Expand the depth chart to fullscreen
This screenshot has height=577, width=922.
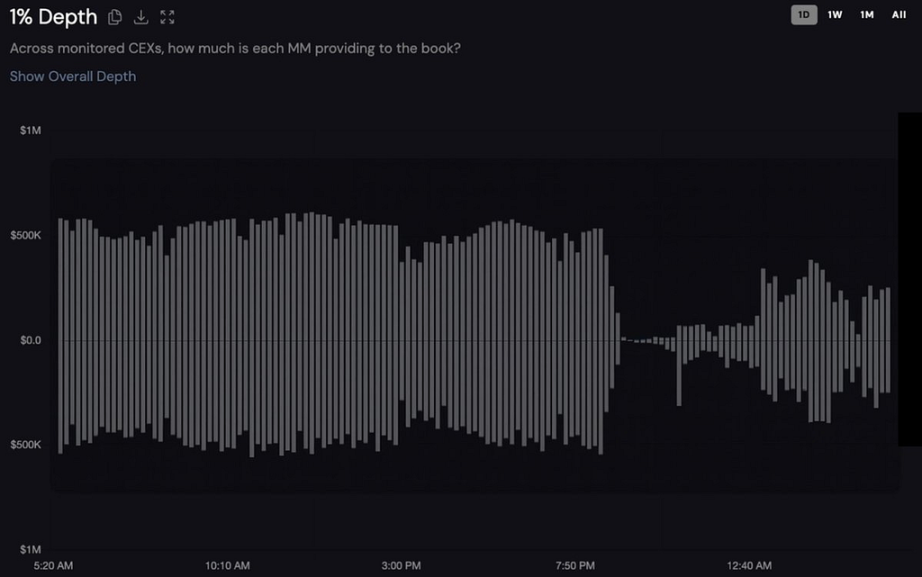point(167,17)
